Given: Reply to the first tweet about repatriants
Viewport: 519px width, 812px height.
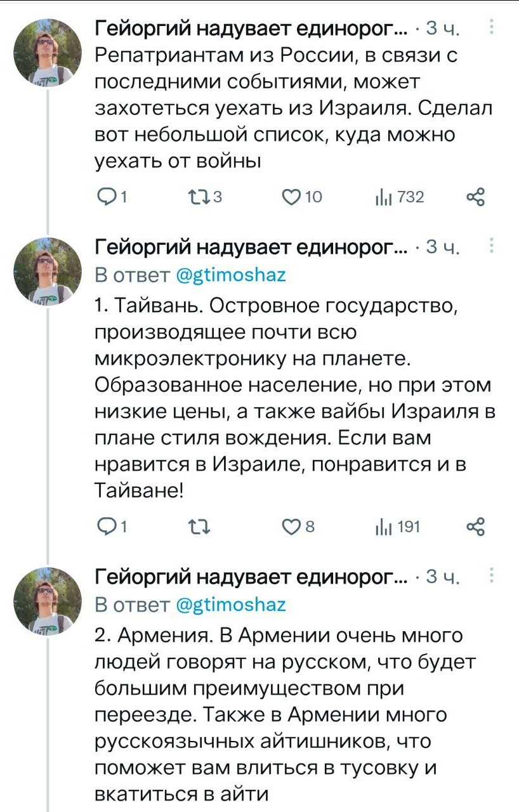Looking at the screenshot, I should coord(104,197).
